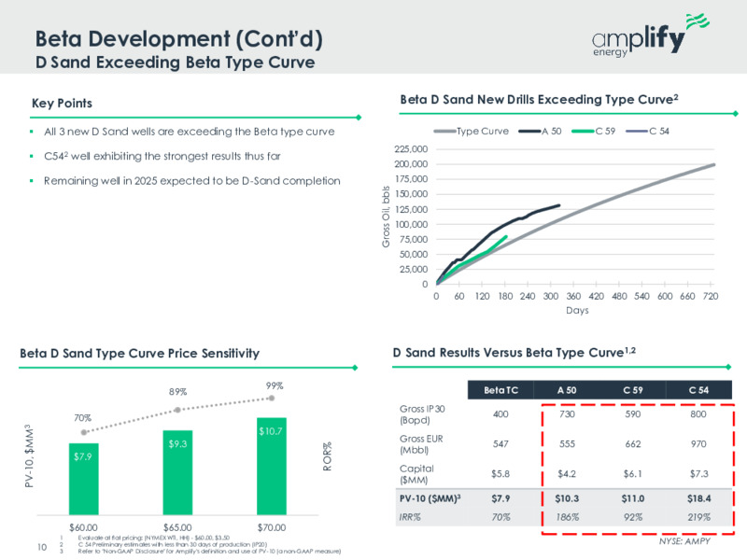The width and height of the screenshot is (747, 560).
Task: Click the 970 Gross EUR value
Action: [698, 444]
